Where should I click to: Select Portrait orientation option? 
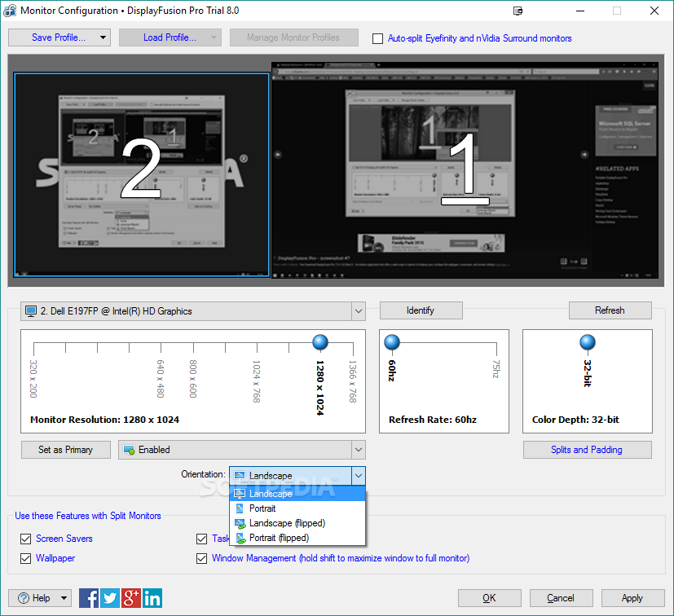297,508
